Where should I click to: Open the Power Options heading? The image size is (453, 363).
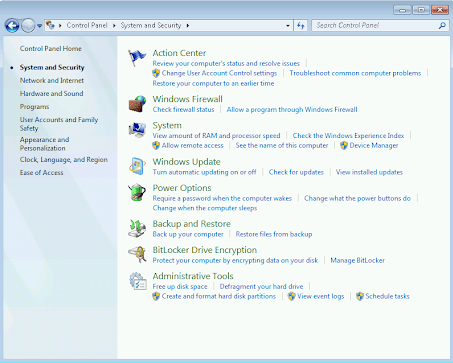point(182,188)
